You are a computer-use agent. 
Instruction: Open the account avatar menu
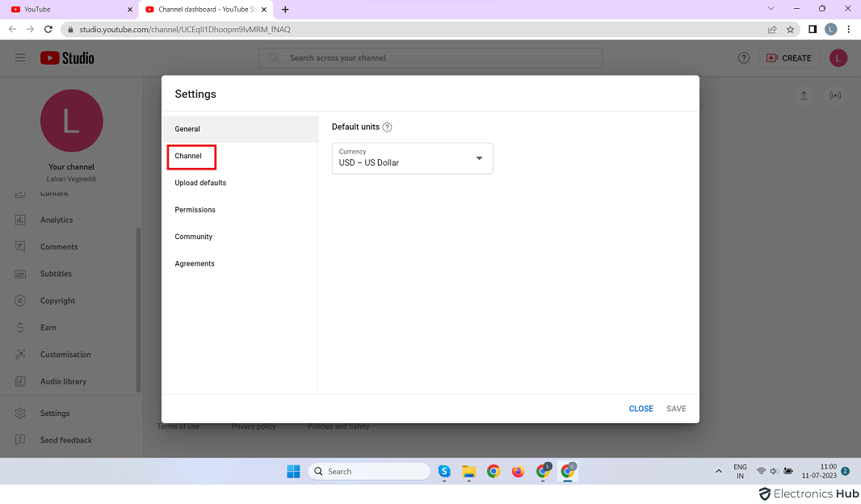click(838, 58)
